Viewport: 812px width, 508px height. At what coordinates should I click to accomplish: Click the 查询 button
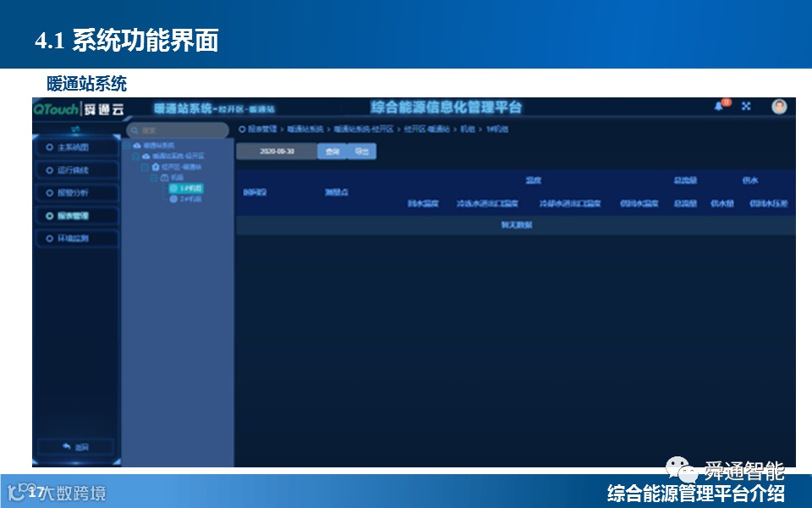tap(332, 152)
